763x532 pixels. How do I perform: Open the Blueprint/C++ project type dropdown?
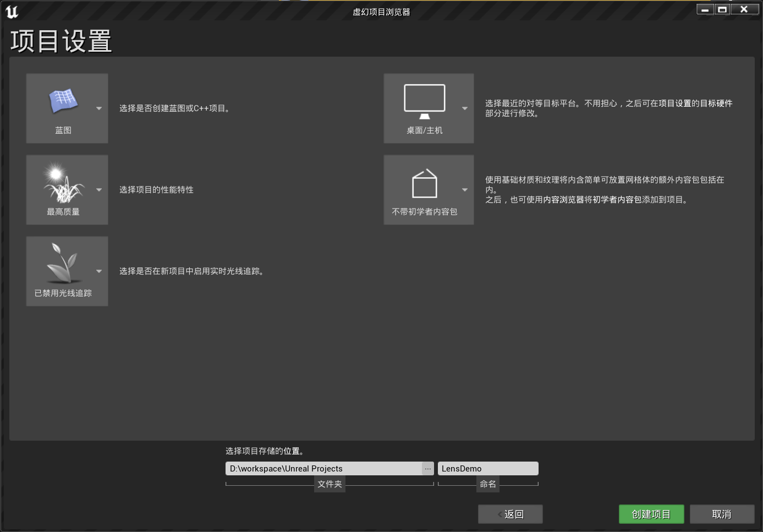[99, 108]
